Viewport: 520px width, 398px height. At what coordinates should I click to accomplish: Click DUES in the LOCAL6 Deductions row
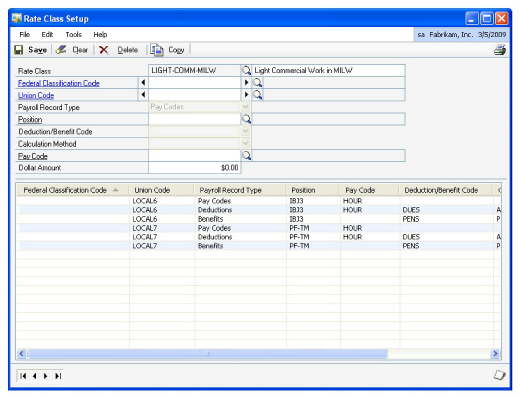click(411, 210)
